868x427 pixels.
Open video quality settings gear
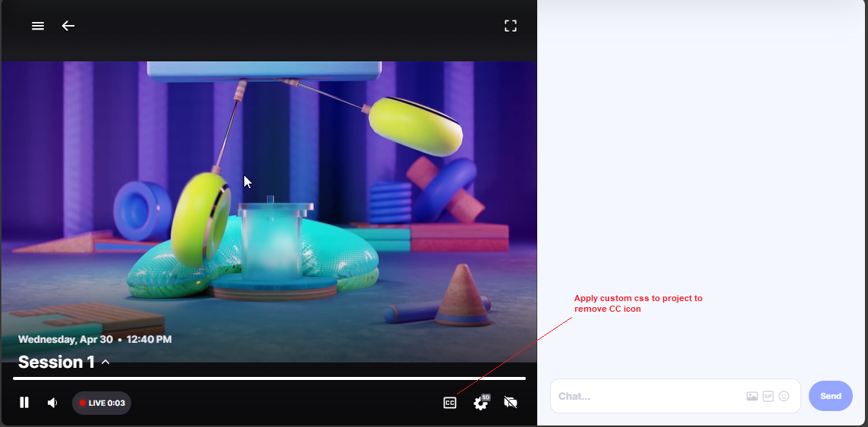481,402
